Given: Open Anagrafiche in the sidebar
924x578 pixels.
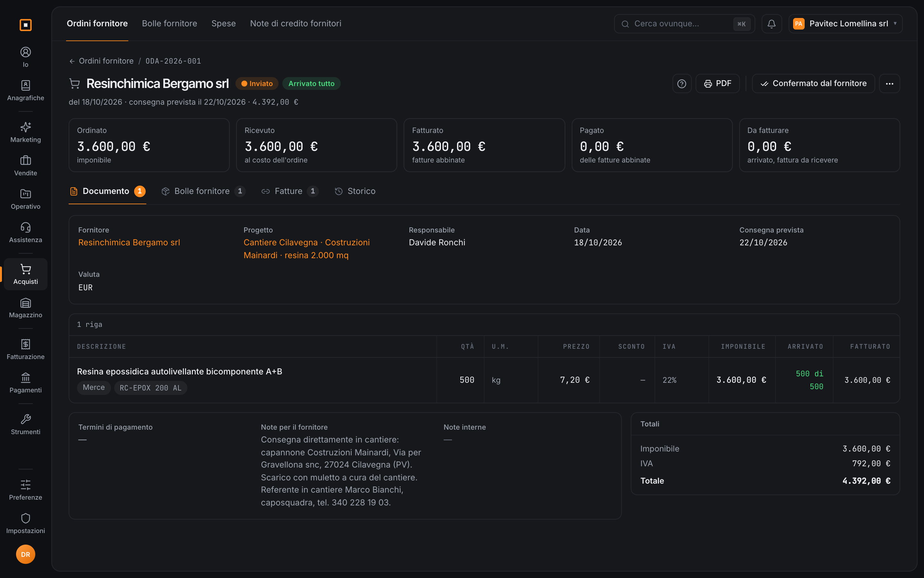Looking at the screenshot, I should 26,91.
